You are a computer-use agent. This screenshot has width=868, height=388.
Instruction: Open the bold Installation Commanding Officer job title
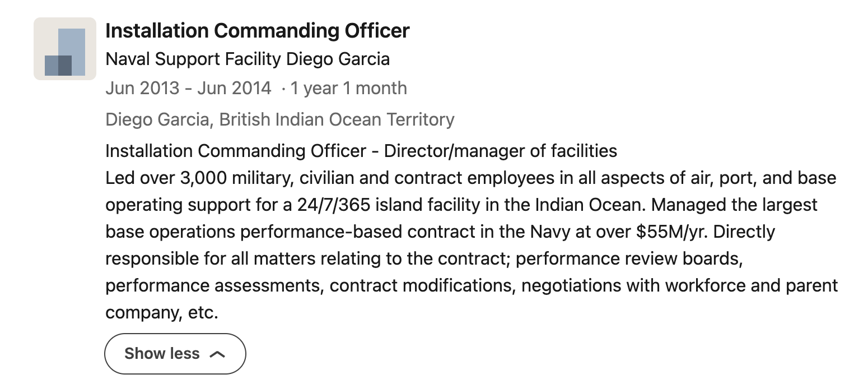[x=257, y=30]
